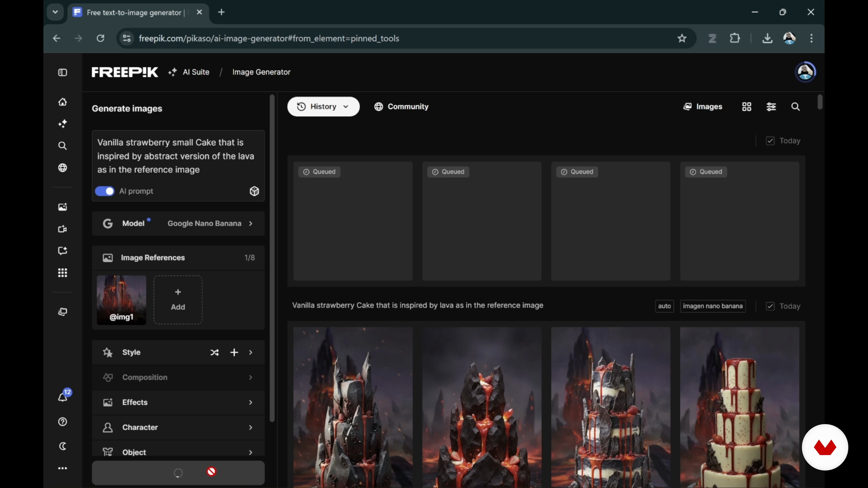Randomize prompt with the dice icon

[x=254, y=191]
